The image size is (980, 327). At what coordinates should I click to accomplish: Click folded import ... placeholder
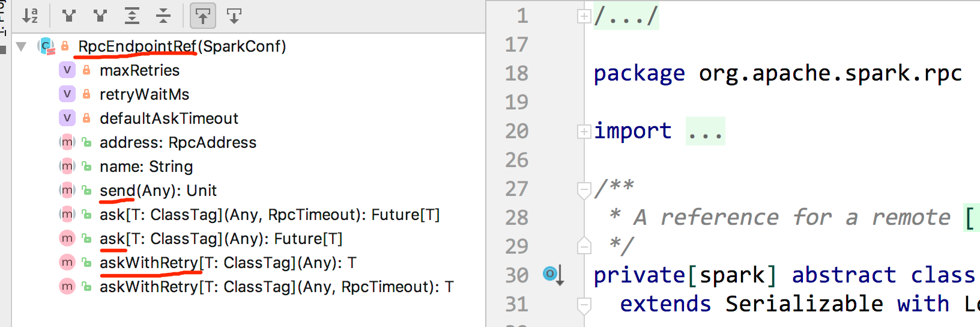(706, 131)
